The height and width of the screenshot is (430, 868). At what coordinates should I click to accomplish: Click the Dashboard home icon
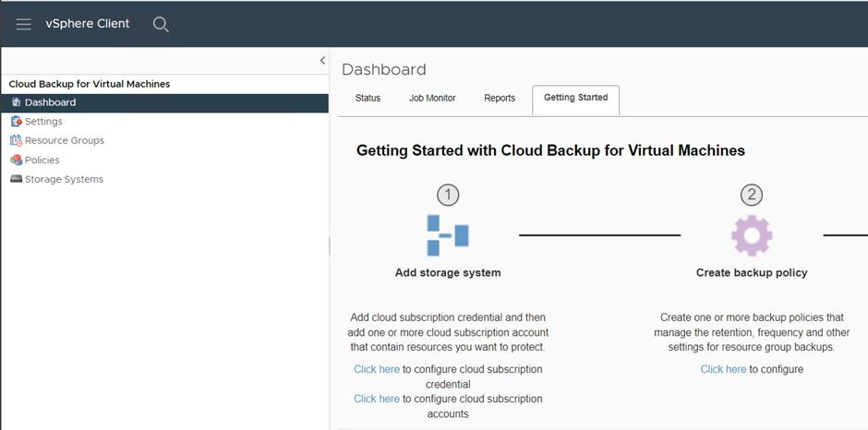pyautogui.click(x=16, y=102)
